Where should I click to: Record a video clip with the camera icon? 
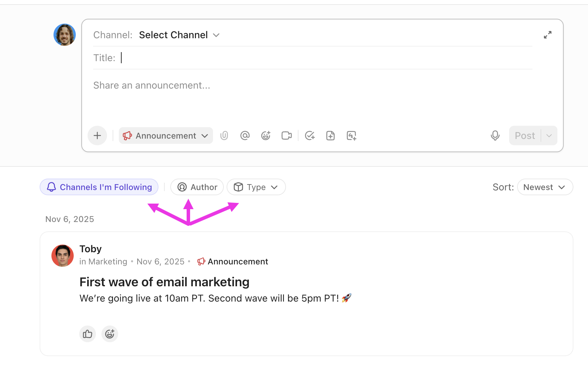(287, 135)
